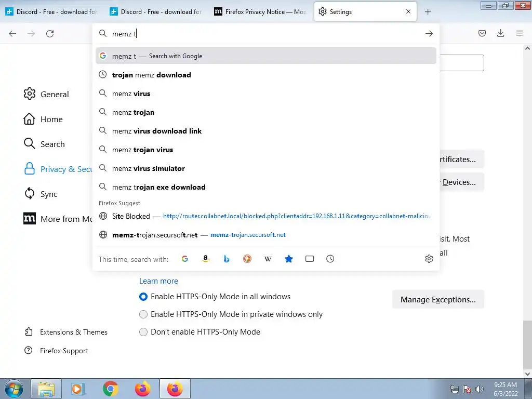Click the scrollbar up arrow
The width and height of the screenshot is (532, 399).
(527, 48)
